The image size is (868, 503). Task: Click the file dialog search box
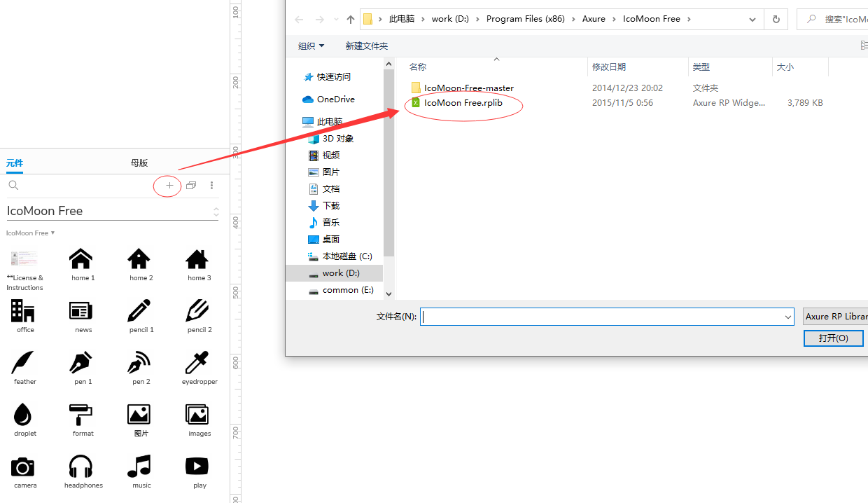tap(832, 19)
